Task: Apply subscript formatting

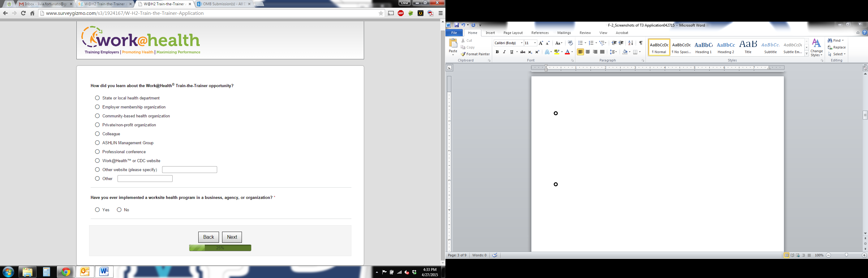Action: click(530, 52)
